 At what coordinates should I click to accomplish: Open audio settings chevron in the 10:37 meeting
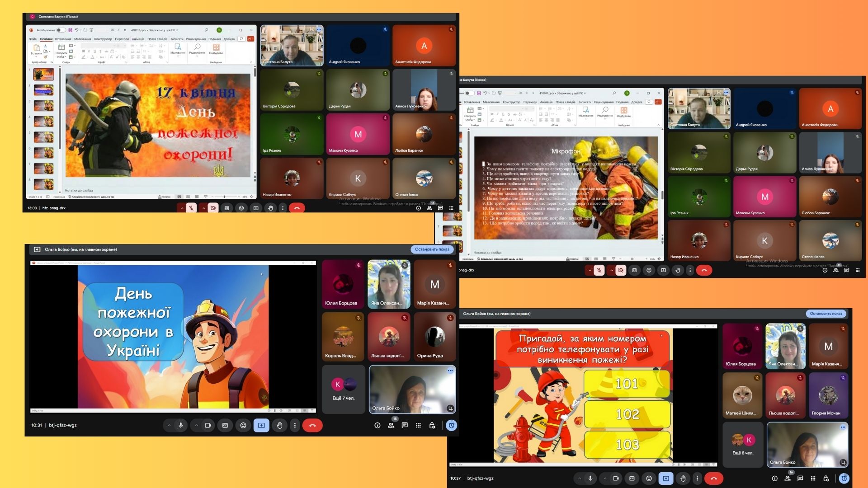579,478
